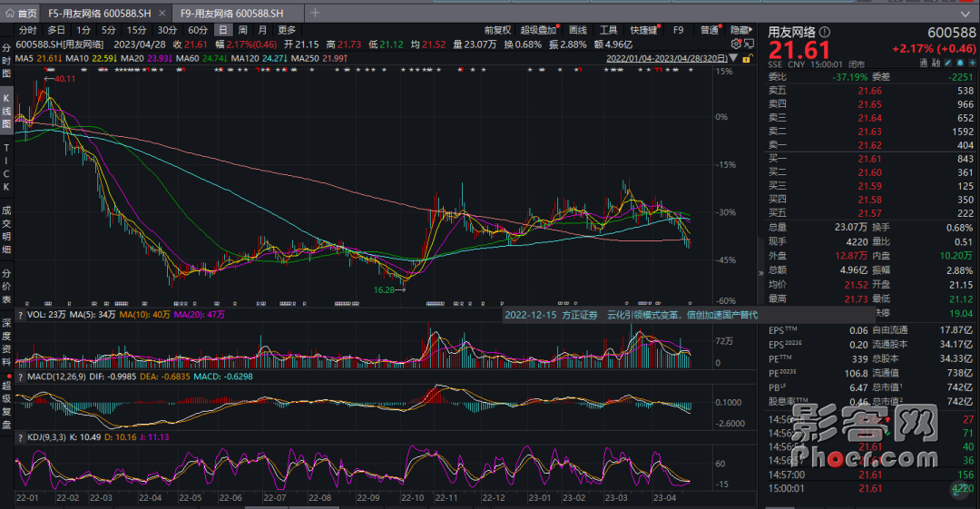The height and width of the screenshot is (509, 980).
Task: Open help for the VOL indicator
Action: [x=20, y=315]
